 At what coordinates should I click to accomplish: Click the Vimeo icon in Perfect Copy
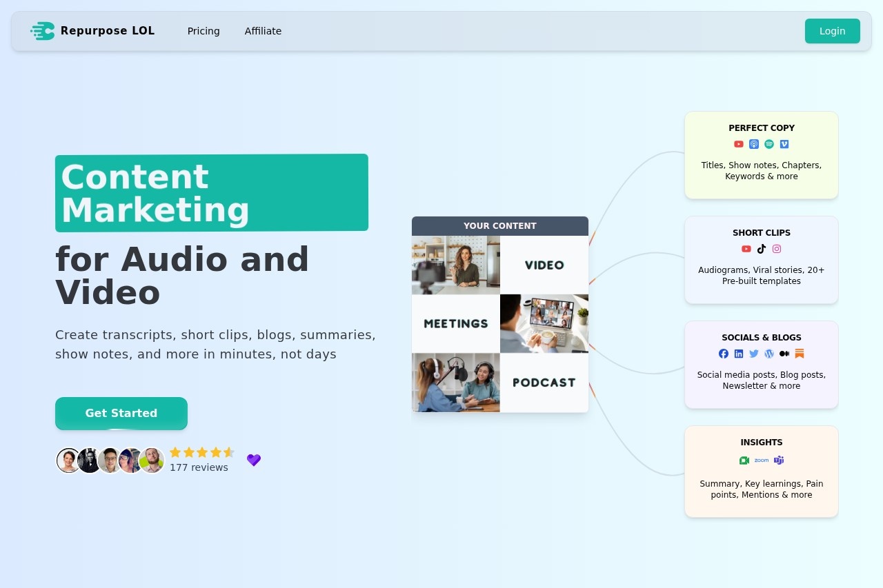(x=784, y=144)
